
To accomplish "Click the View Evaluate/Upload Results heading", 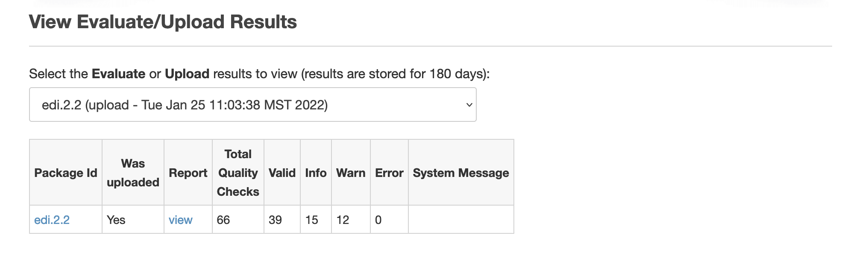I will pos(163,22).
